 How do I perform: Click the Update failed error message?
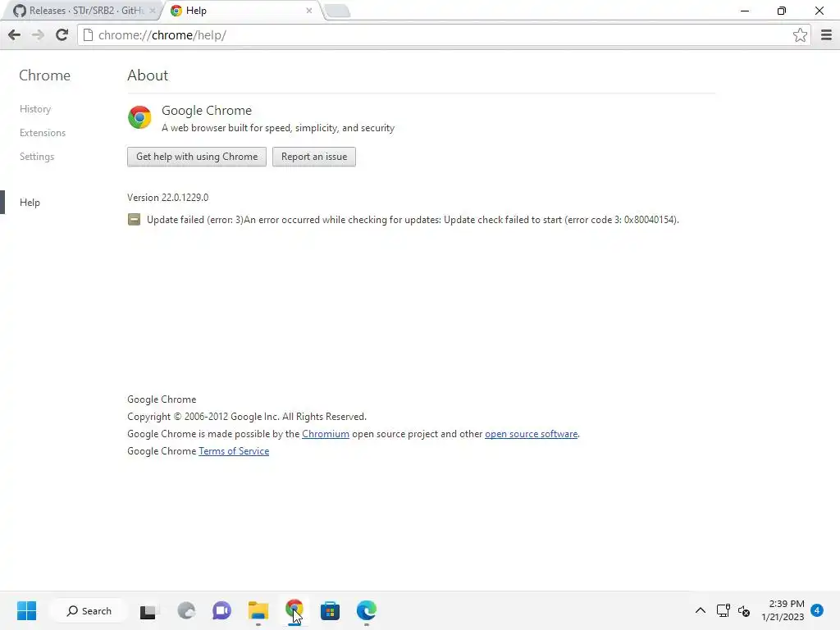tap(413, 220)
